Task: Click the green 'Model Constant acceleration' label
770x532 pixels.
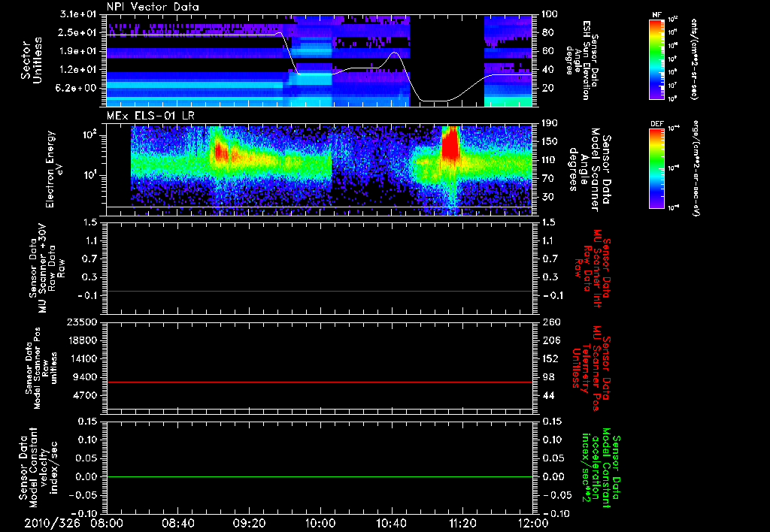Action: tap(600, 469)
